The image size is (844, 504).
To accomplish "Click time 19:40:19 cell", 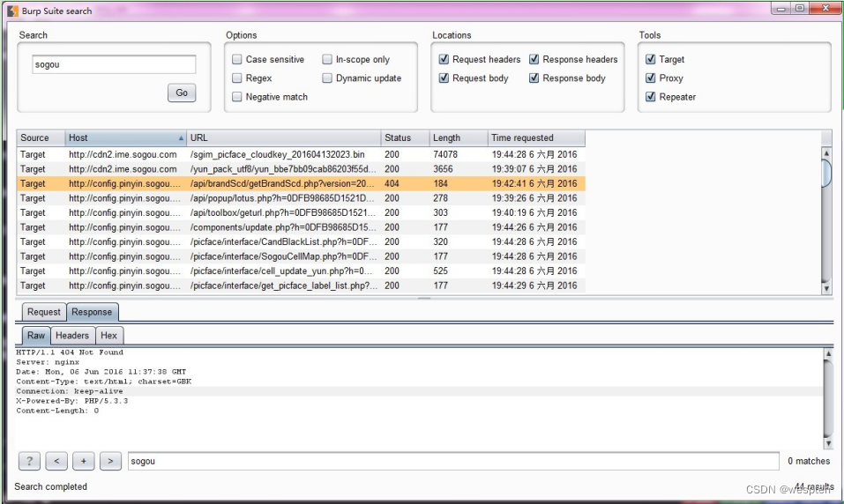I will [534, 212].
